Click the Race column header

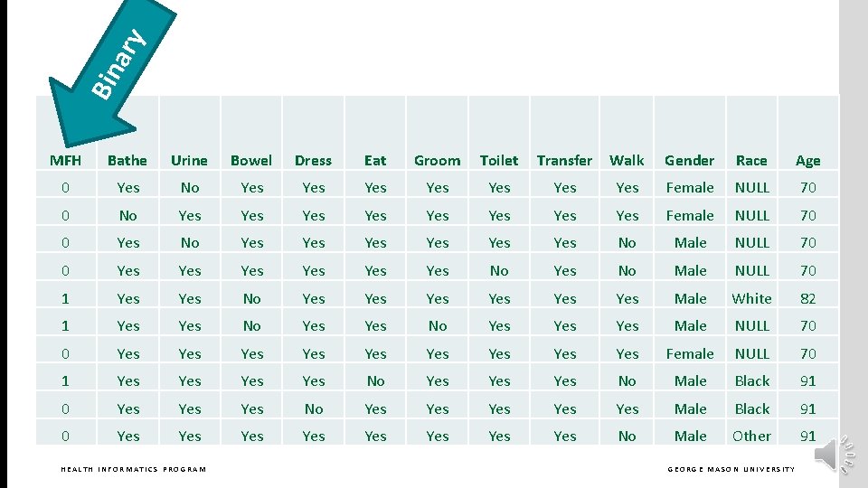[x=751, y=161]
